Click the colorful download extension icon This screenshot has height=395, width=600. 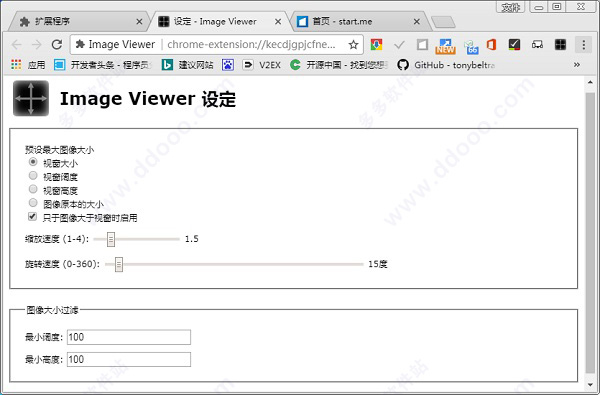(x=377, y=45)
